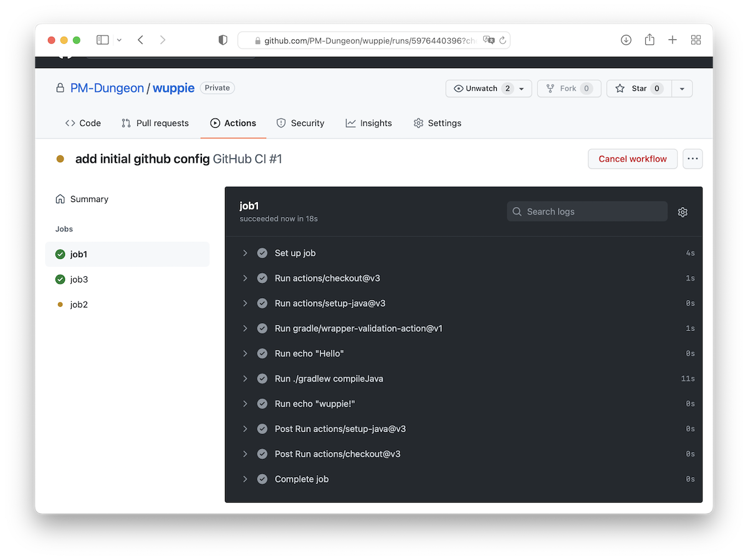The width and height of the screenshot is (748, 560).
Task: Open the wuppie repository link
Action: pos(173,88)
